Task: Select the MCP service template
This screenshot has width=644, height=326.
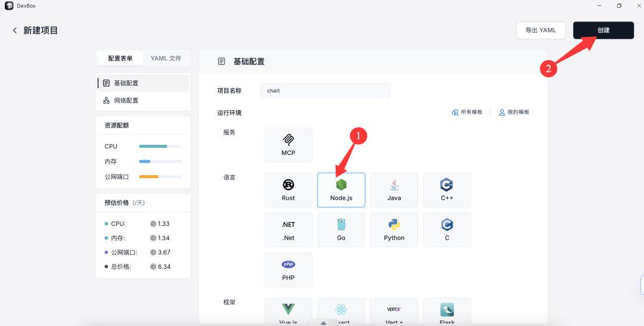Action: point(289,145)
